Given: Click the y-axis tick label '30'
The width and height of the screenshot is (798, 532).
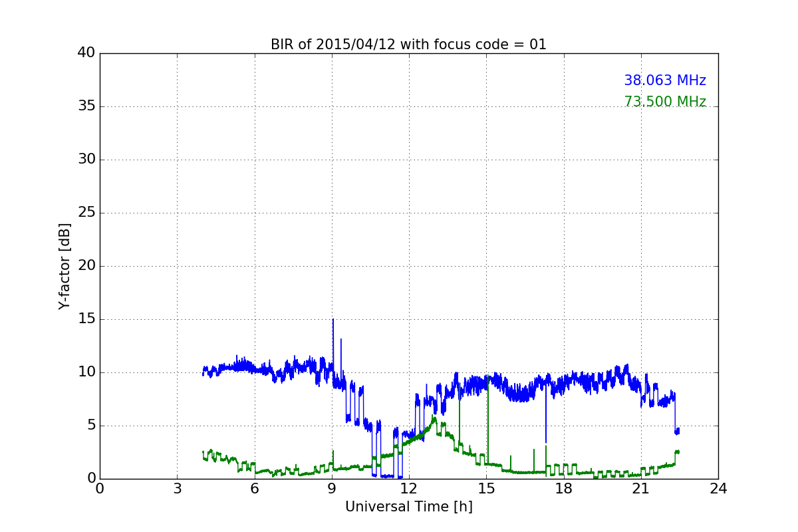Looking at the screenshot, I should [x=86, y=160].
